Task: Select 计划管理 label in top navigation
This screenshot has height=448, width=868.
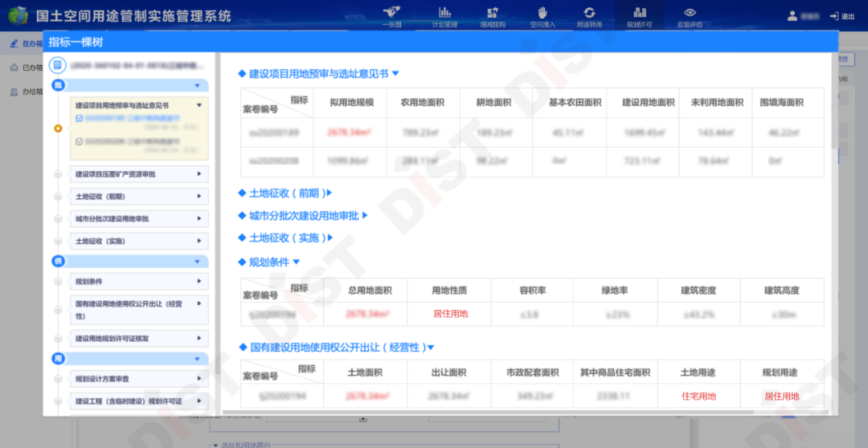Action: pos(444,24)
